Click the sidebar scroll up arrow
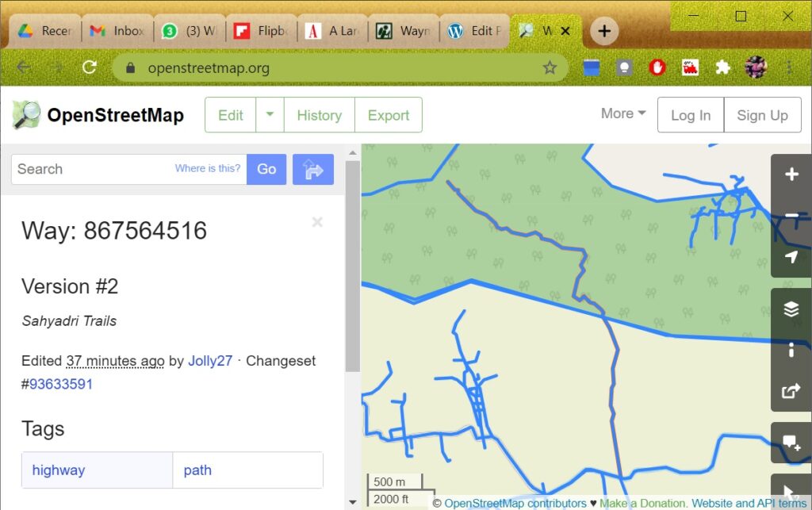Viewport: 812px width, 510px height. [x=353, y=153]
